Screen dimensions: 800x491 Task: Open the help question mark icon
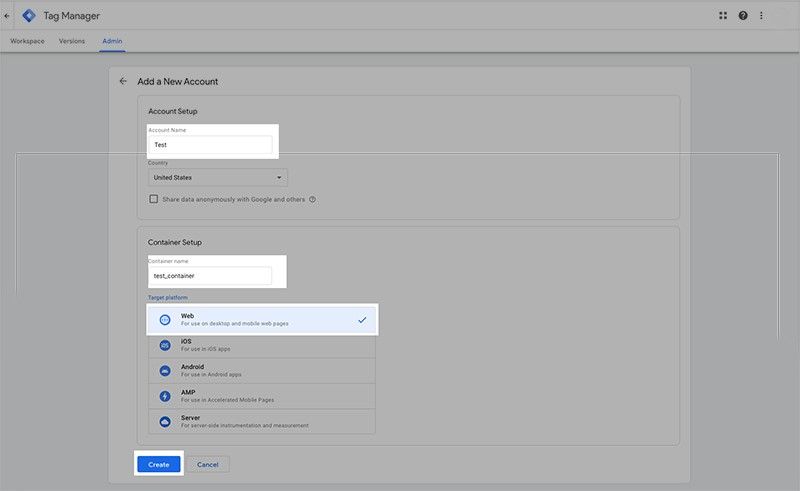743,16
